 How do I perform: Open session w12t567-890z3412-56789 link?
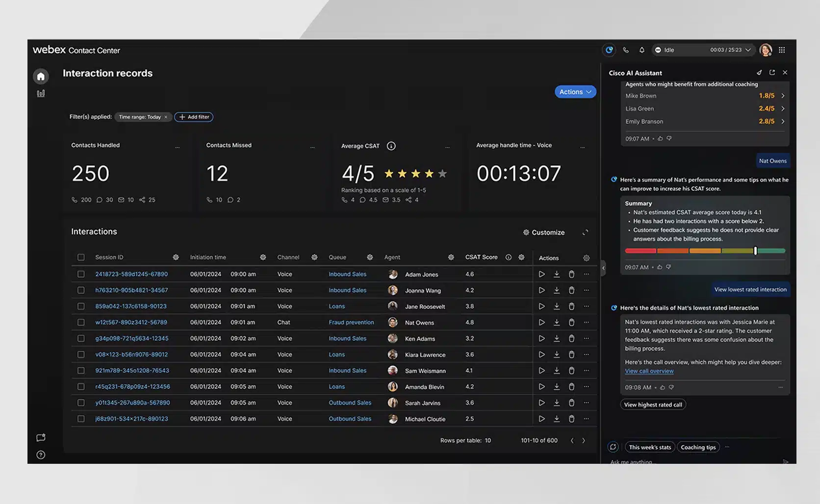tap(131, 323)
